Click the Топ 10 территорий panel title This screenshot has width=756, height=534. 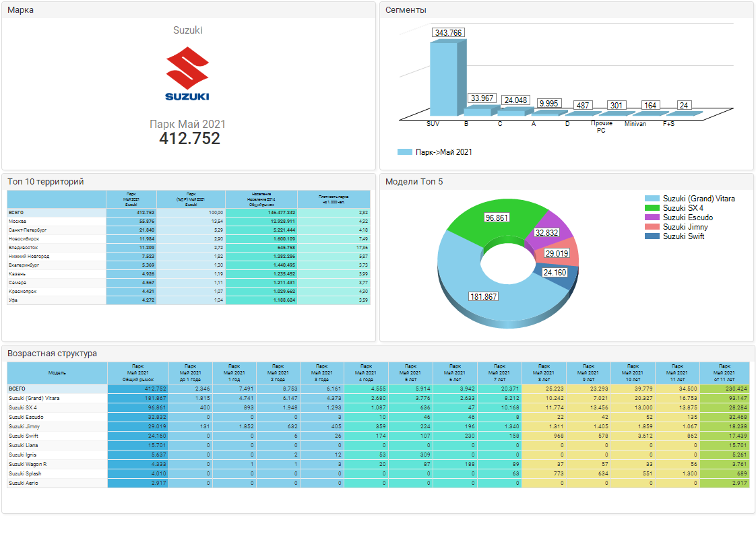point(46,181)
